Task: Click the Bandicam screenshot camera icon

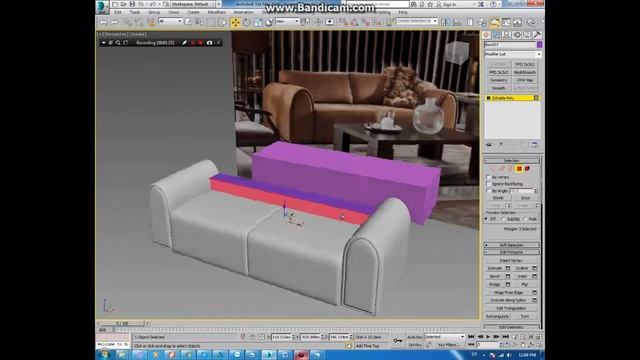Action: (209, 42)
